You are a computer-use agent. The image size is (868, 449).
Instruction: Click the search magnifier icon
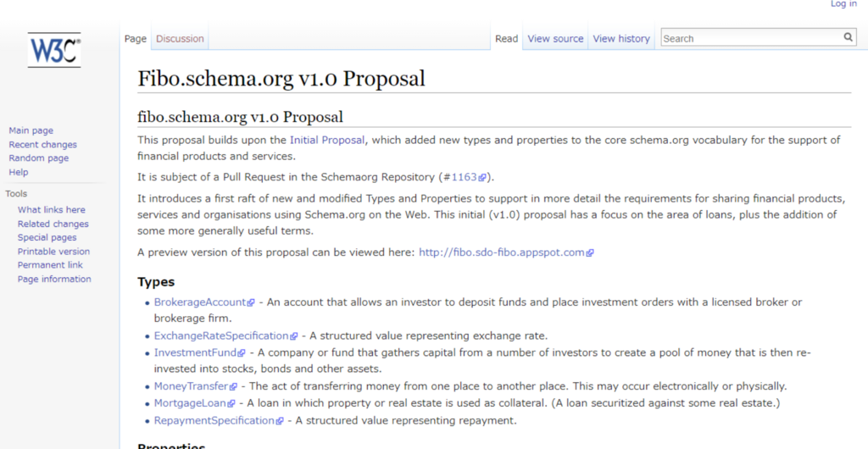tap(848, 37)
